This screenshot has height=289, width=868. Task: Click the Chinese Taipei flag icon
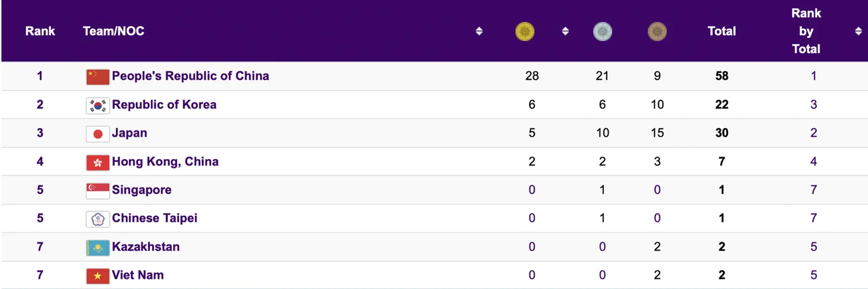tap(98, 219)
